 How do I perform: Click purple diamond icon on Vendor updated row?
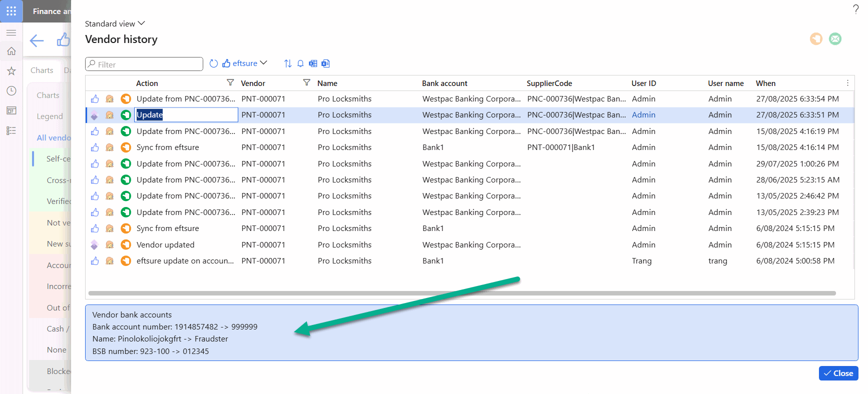pos(94,245)
